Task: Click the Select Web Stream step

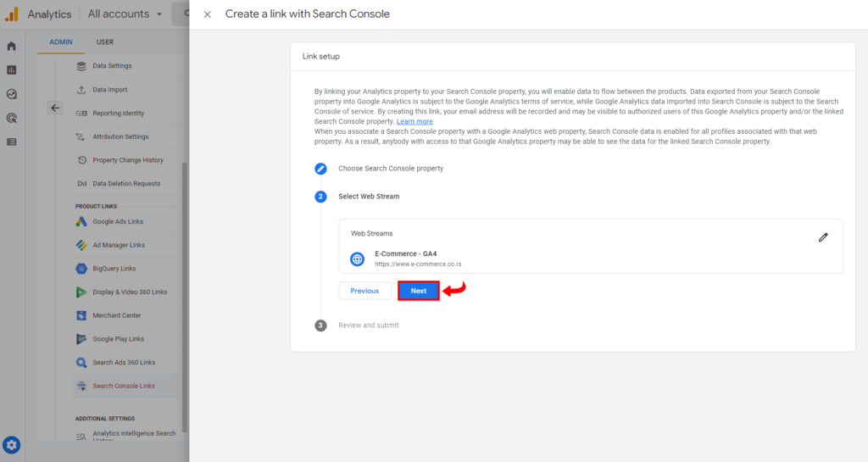Action: pos(369,197)
